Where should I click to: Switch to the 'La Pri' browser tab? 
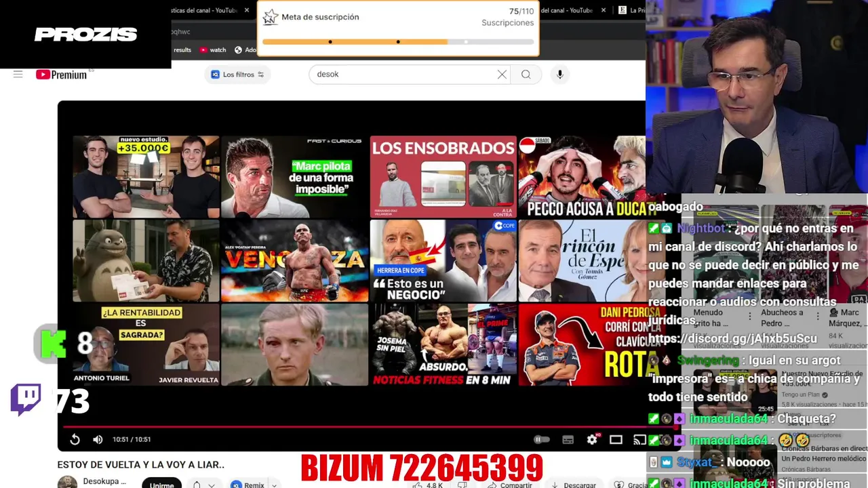(631, 10)
